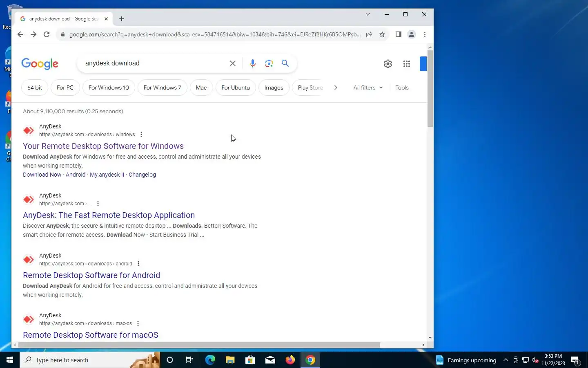The image size is (588, 368).
Task: Bookmark this tab with star icon
Action: coord(382,34)
